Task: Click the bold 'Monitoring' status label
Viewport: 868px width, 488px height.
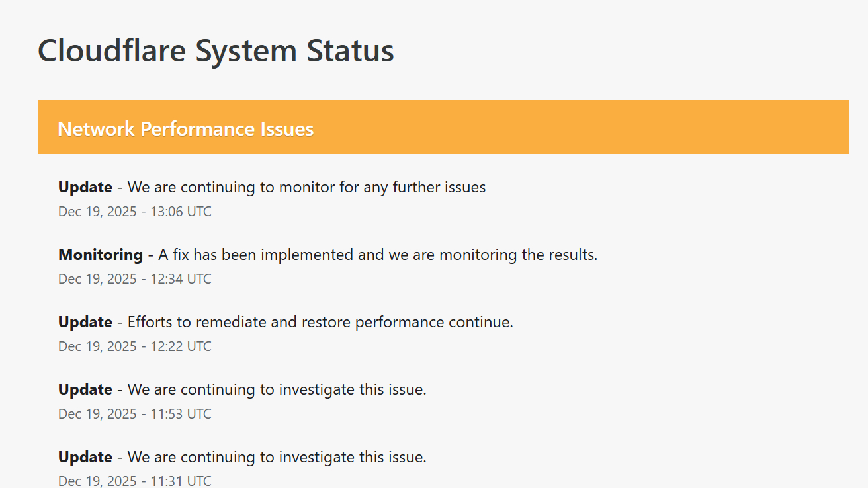Action: [x=101, y=255]
